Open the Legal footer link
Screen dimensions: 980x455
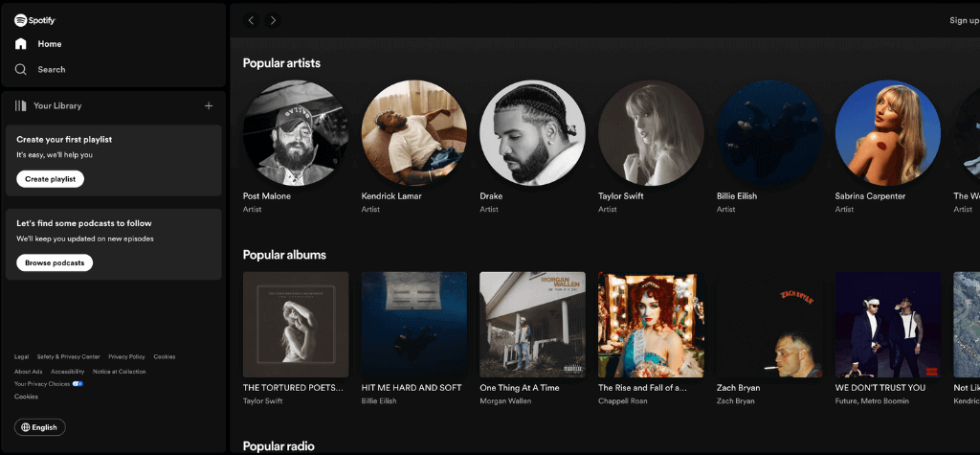pos(21,356)
